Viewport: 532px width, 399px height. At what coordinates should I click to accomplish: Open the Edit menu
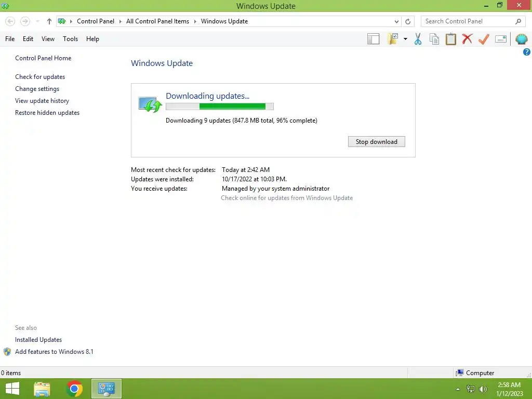[28, 39]
